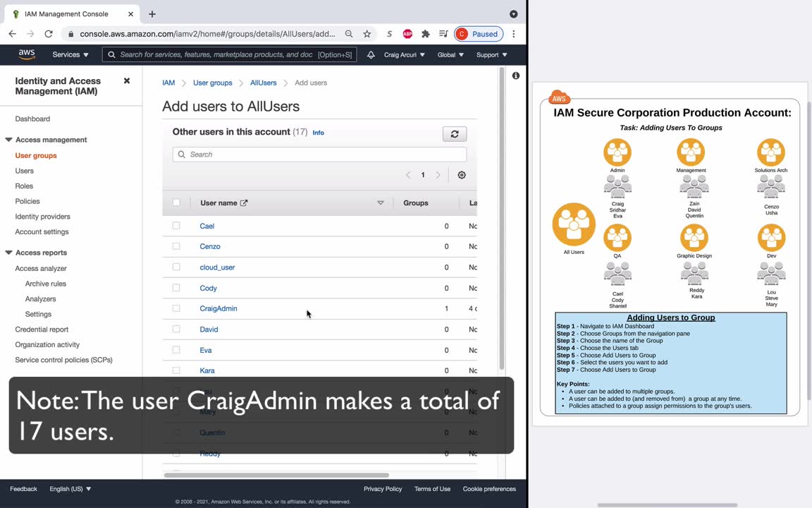Image resolution: width=812 pixels, height=508 pixels.
Task: Open the Services dropdown menu
Action: point(70,54)
